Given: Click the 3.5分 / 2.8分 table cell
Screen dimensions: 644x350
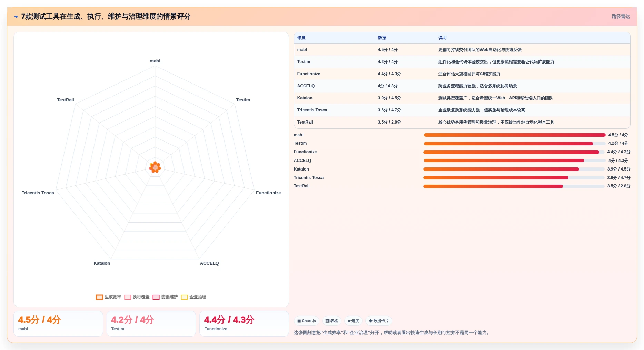Looking at the screenshot, I should click(x=389, y=122).
